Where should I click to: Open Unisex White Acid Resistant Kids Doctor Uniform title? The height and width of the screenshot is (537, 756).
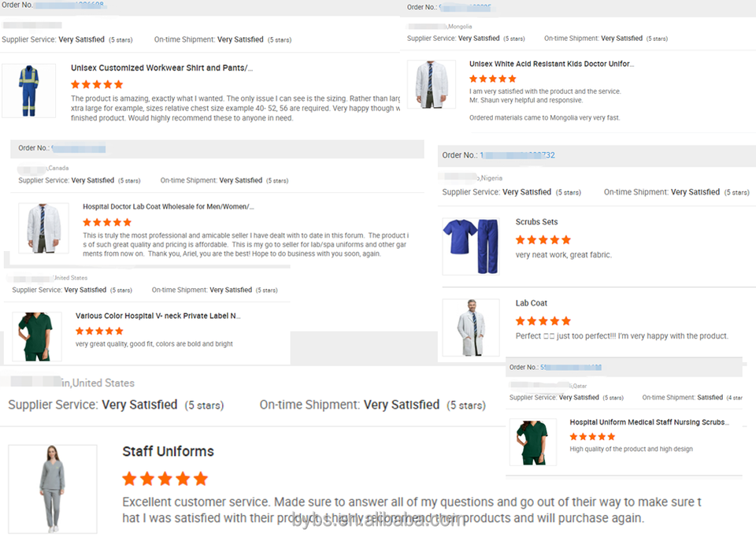tap(551, 64)
